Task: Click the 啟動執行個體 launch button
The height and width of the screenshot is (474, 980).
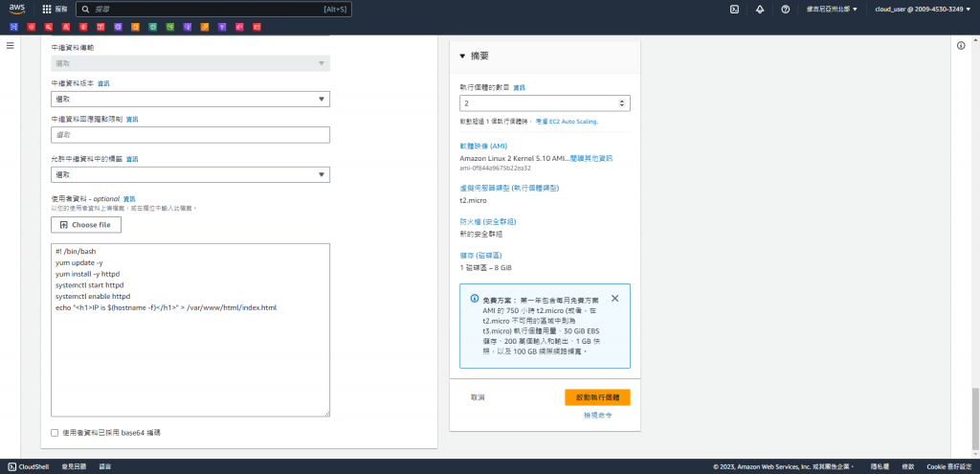Action: 597,397
